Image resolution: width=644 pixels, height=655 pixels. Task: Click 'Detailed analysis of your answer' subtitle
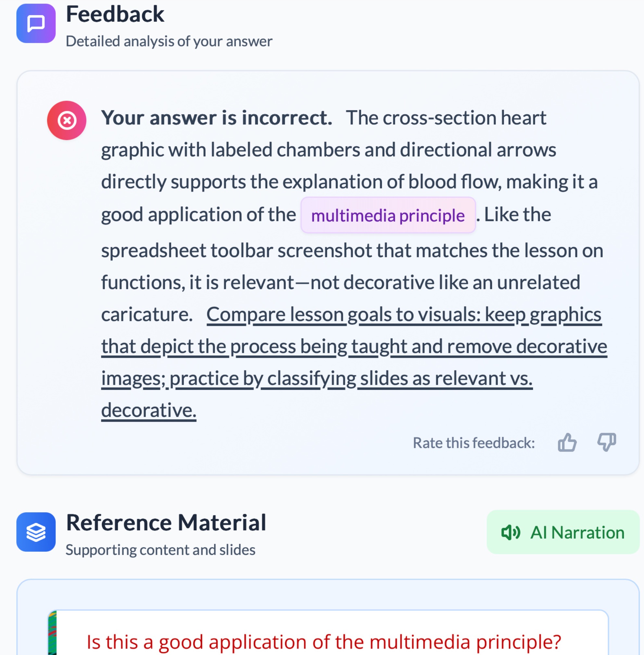pyautogui.click(x=169, y=41)
